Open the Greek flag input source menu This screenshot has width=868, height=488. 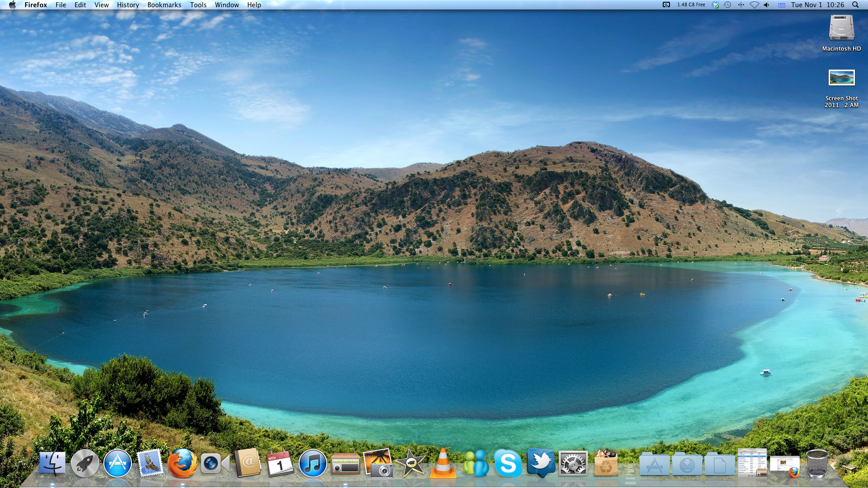click(x=782, y=5)
